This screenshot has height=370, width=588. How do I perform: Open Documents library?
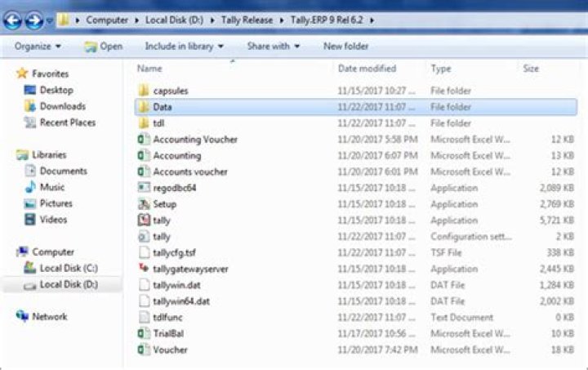[x=64, y=171]
